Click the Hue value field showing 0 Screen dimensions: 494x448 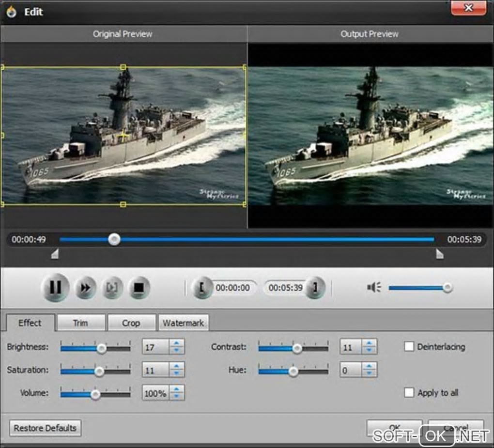point(351,370)
